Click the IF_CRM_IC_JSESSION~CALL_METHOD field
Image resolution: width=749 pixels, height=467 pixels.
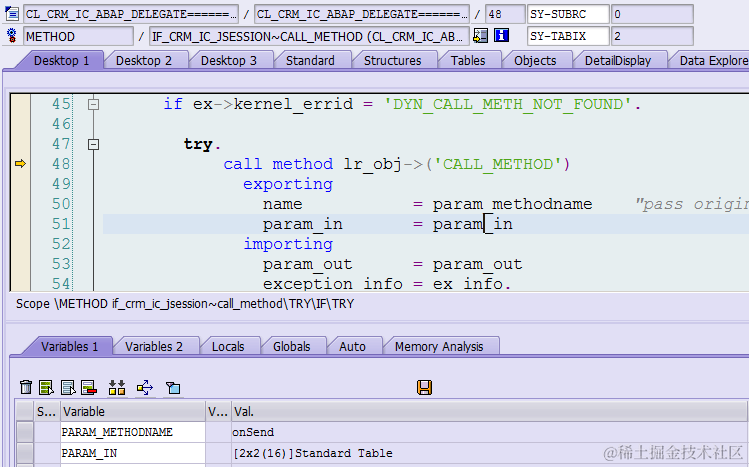309,36
